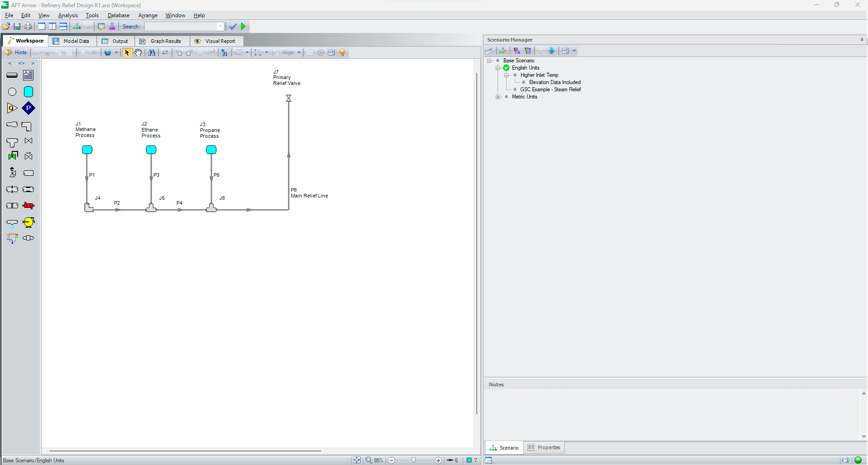Open the Arrange menu
Screen dimensions: 868x465
pos(148,15)
